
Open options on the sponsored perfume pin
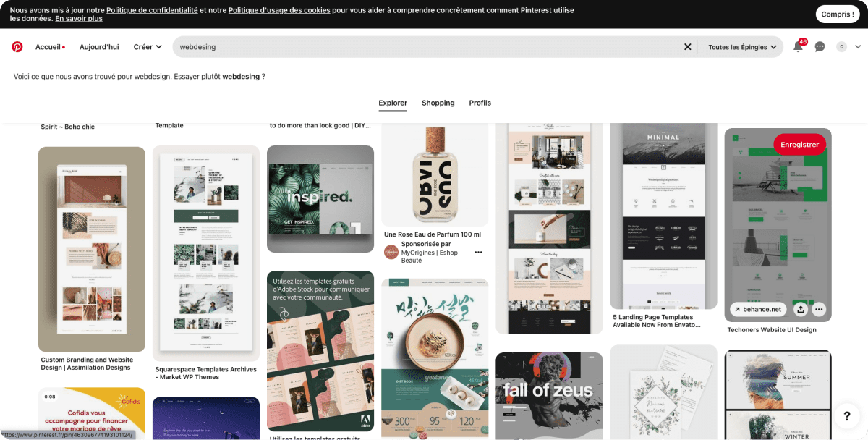tap(478, 252)
